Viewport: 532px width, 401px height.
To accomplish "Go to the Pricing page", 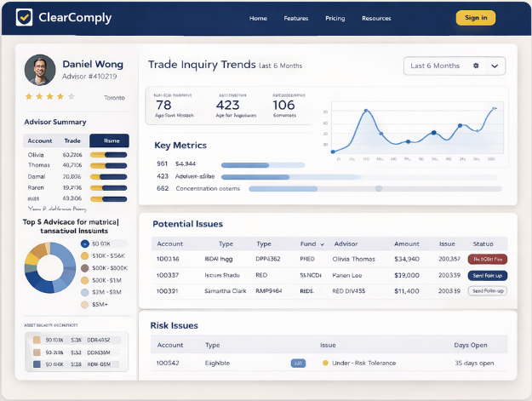I will tap(335, 18).
